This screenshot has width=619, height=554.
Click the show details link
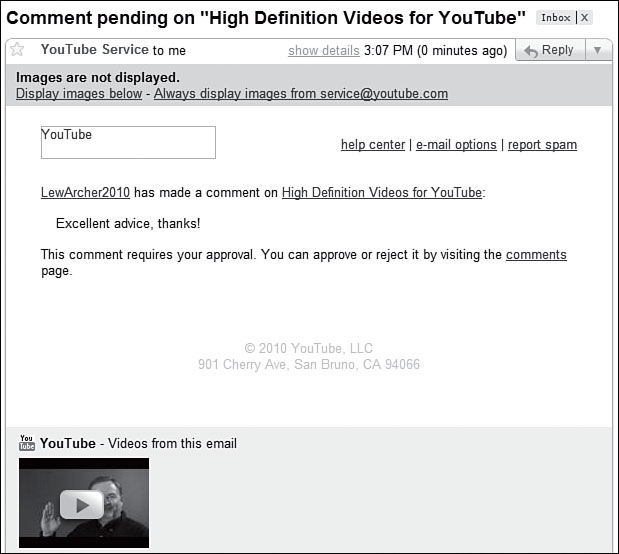(x=324, y=51)
